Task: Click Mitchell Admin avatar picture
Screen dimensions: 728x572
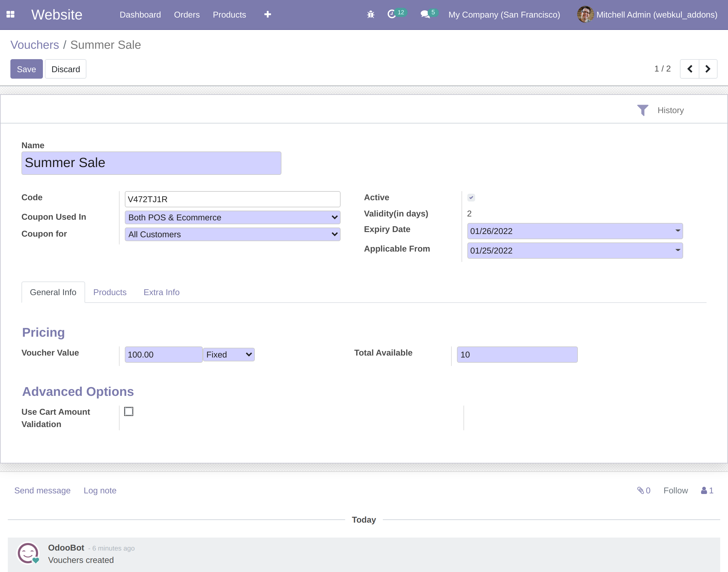Action: click(585, 14)
